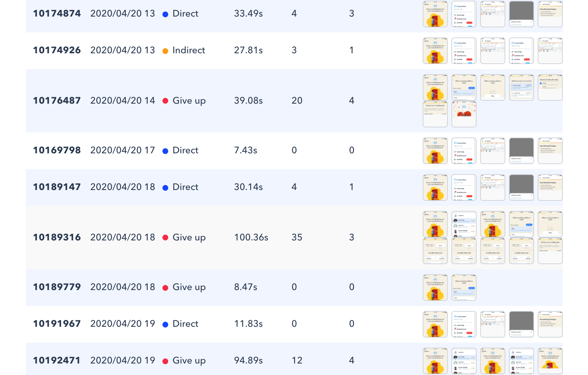Click the red status dot for session 10192471
Screen dimensions: 588x375
point(165,361)
